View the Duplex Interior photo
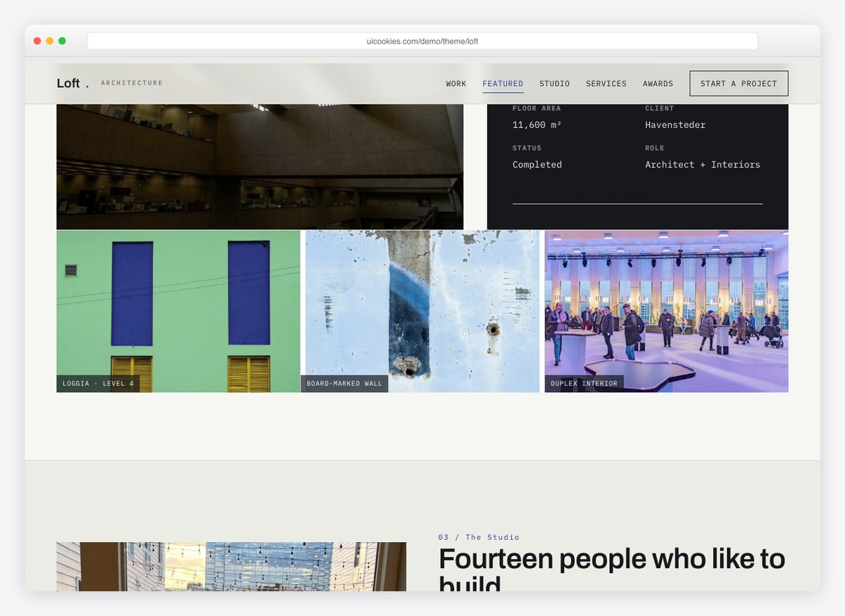The height and width of the screenshot is (616, 845). pyautogui.click(x=666, y=312)
